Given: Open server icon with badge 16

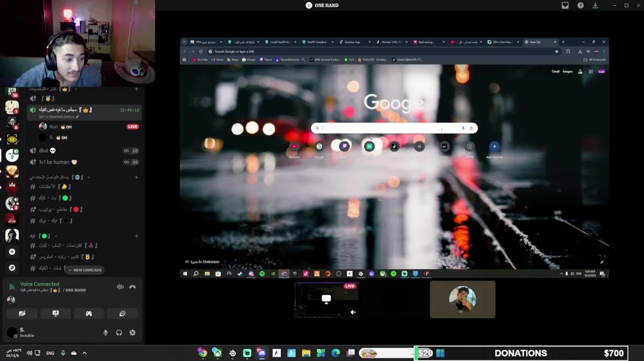Looking at the screenshot, I should coord(12,92).
